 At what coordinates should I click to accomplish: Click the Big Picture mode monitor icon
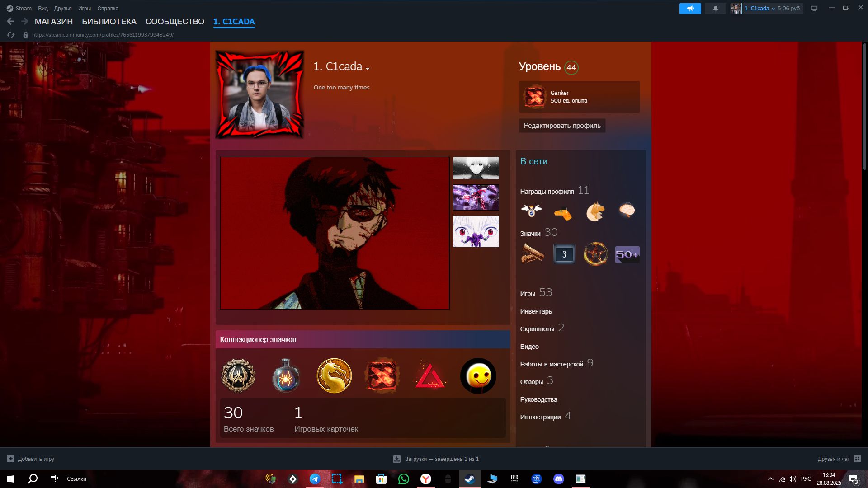814,9
